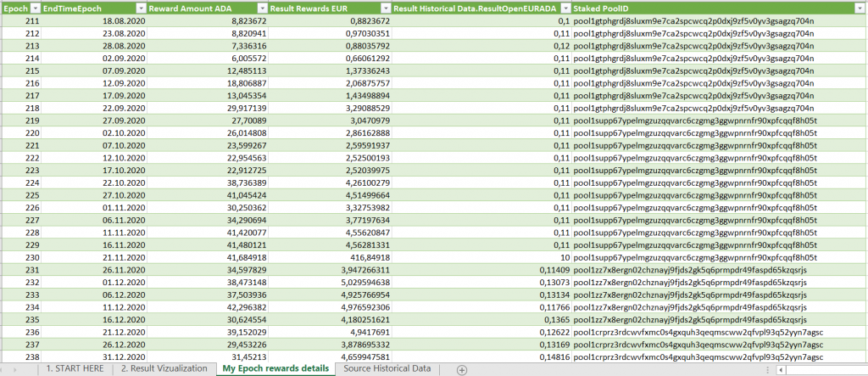Select the reward amount cell 29,917139

click(x=209, y=108)
